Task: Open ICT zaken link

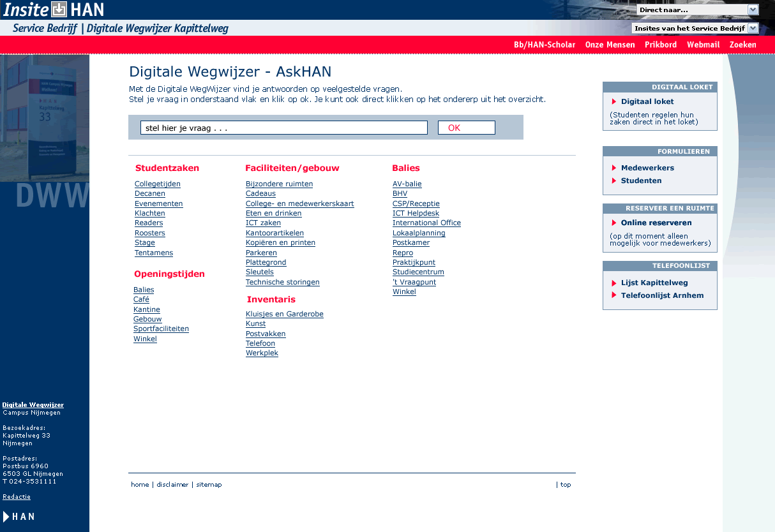Action: tap(263, 223)
